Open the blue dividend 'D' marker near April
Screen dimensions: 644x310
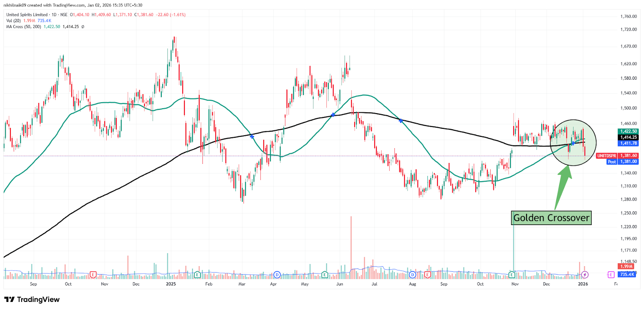(277, 275)
